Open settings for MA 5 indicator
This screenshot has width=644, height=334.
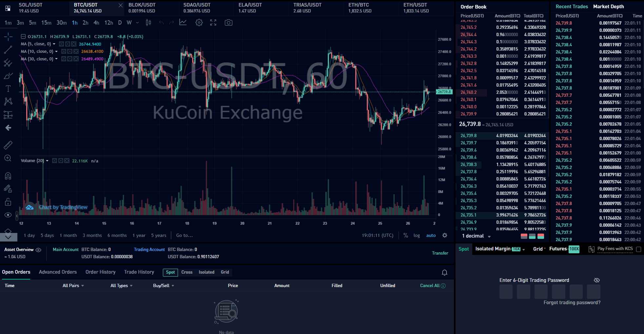pyautogui.click(x=68, y=44)
